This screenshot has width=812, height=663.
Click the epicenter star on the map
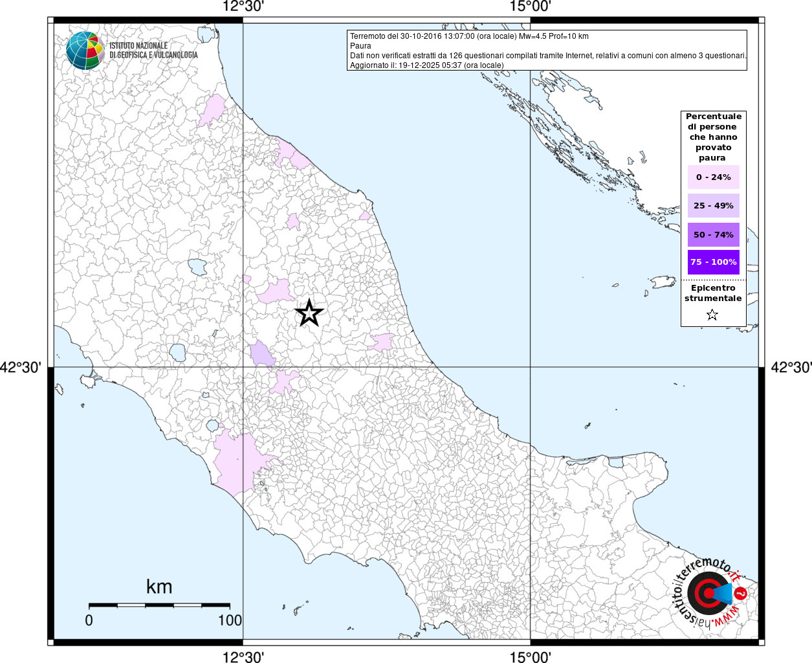pos(309,313)
